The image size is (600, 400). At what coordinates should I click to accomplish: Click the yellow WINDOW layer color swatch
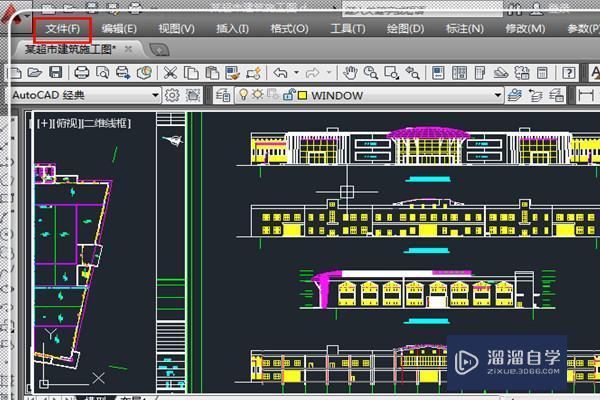click(301, 95)
